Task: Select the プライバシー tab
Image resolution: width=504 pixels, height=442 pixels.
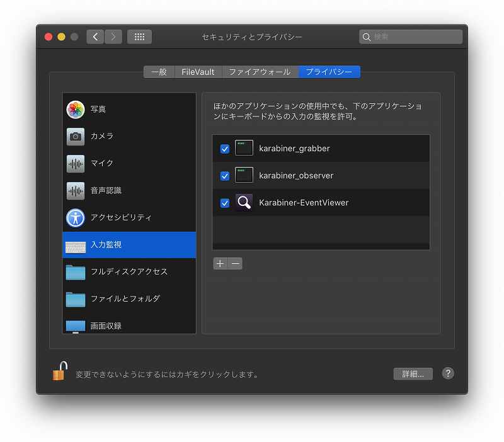Action: pos(329,72)
